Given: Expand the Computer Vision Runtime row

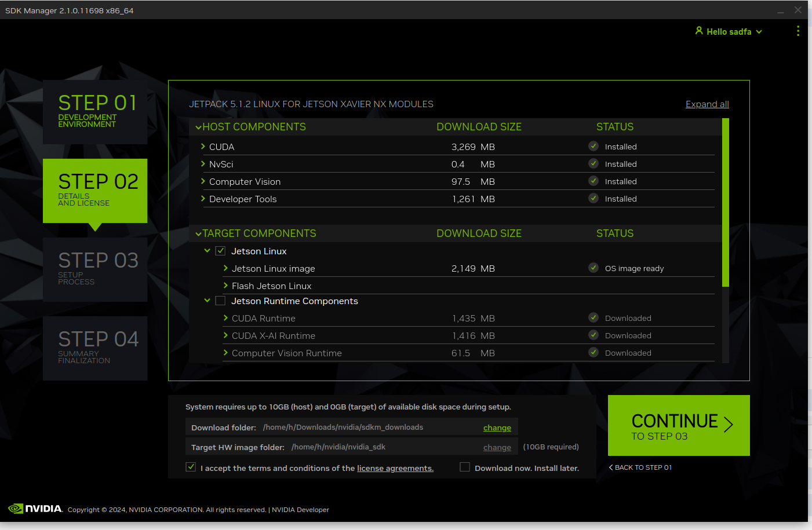Looking at the screenshot, I should [225, 353].
